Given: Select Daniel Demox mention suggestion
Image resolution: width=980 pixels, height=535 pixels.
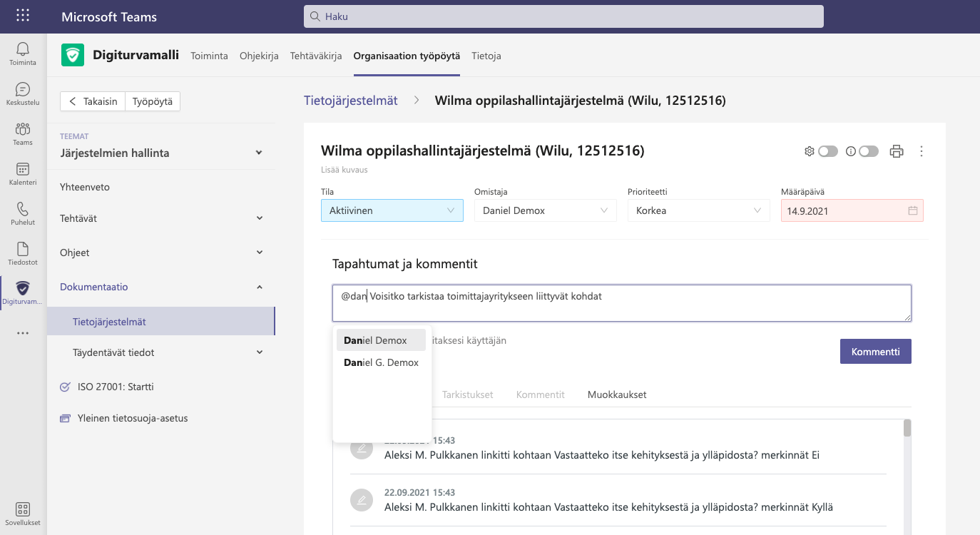Looking at the screenshot, I should pyautogui.click(x=381, y=340).
